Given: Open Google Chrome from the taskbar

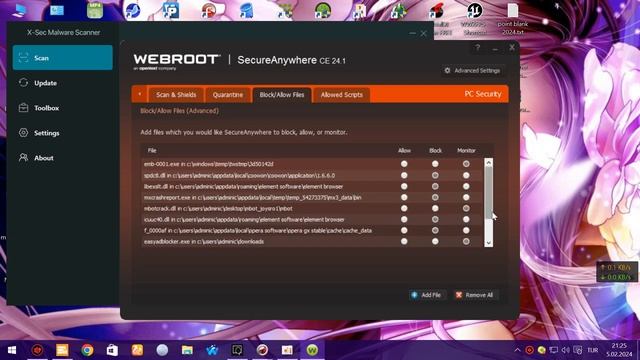Looking at the screenshot, I should coord(87,350).
